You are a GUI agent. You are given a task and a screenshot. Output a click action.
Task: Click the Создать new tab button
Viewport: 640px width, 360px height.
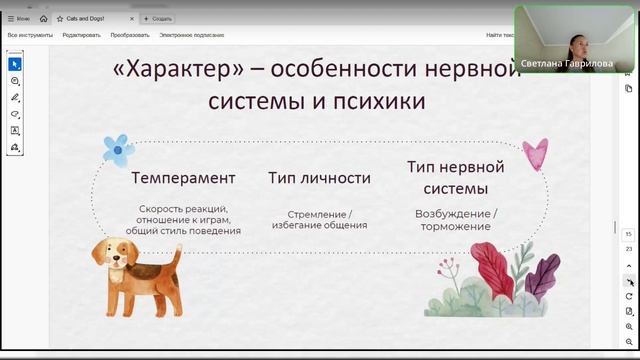click(x=158, y=19)
